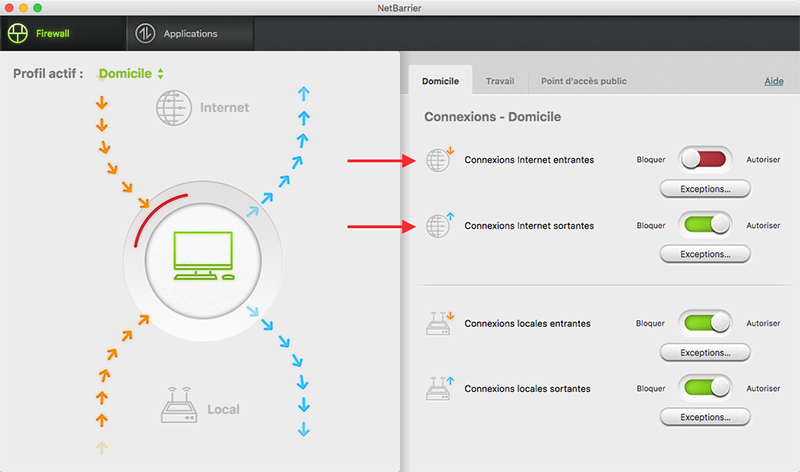Click the outgoing local router icon
This screenshot has height=472, width=800.
(x=439, y=388)
